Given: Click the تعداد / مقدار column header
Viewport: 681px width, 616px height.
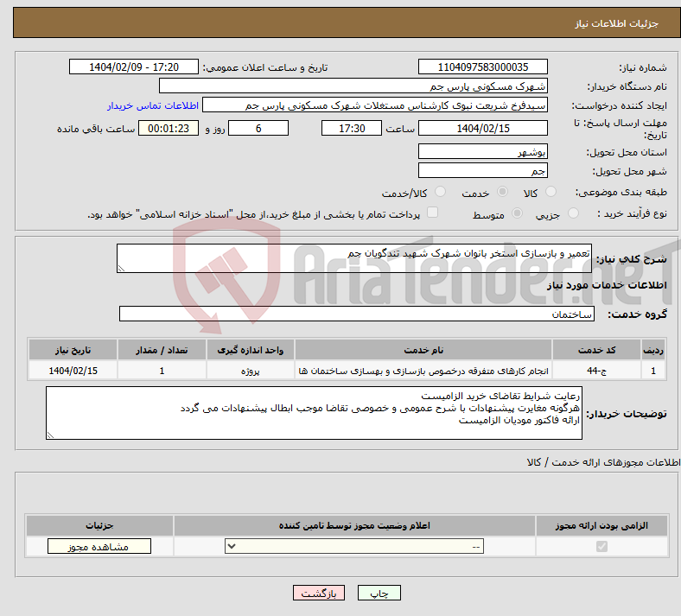Looking at the screenshot, I should [x=162, y=350].
